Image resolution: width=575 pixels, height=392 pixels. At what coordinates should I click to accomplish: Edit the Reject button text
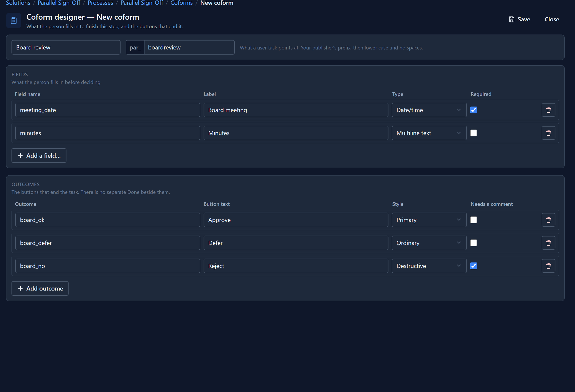pyautogui.click(x=296, y=266)
